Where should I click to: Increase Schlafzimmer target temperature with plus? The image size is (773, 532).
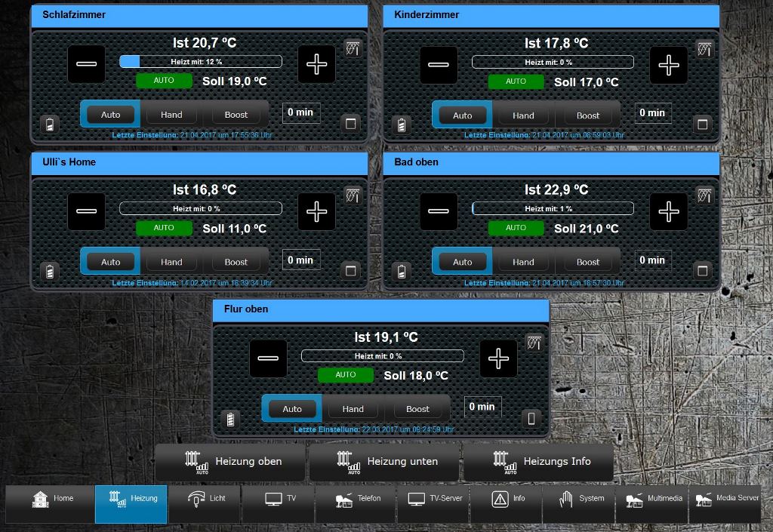[x=316, y=64]
